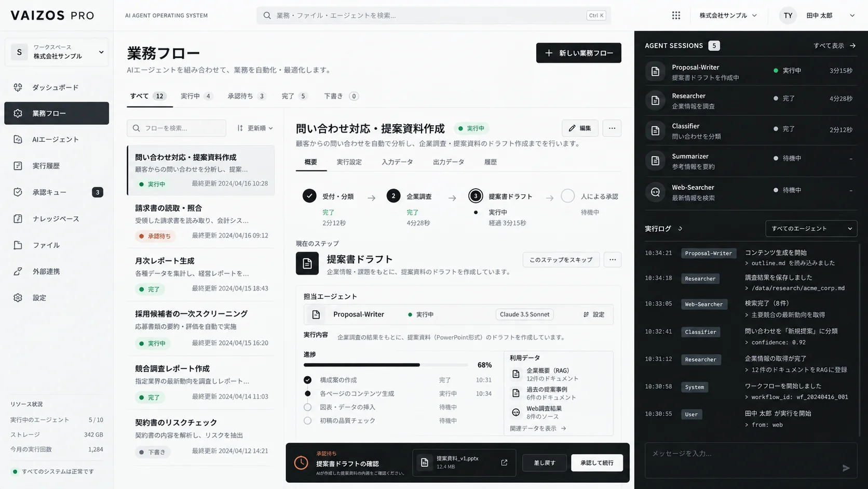Go to 実行履歴 in the sidebar
This screenshot has width=868, height=489.
(57, 166)
